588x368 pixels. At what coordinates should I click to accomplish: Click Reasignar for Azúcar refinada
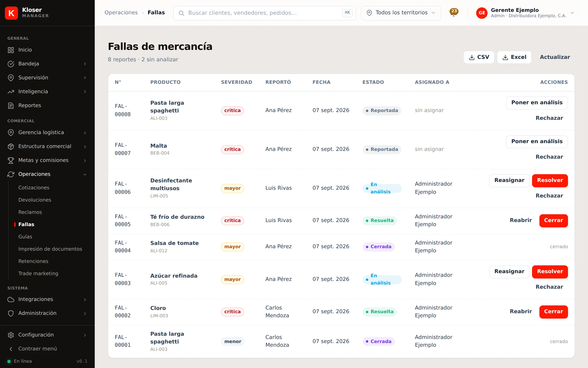509,272
